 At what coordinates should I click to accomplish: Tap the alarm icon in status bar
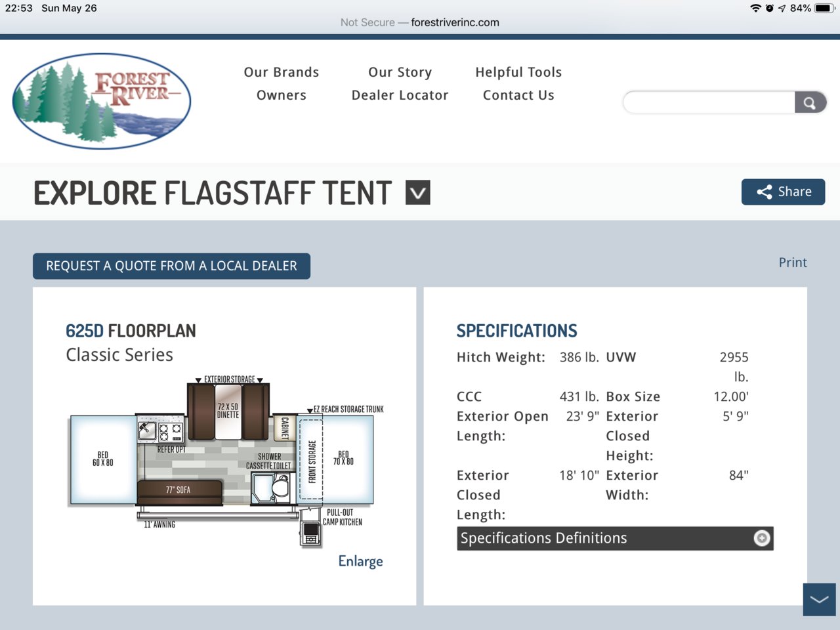coord(770,8)
